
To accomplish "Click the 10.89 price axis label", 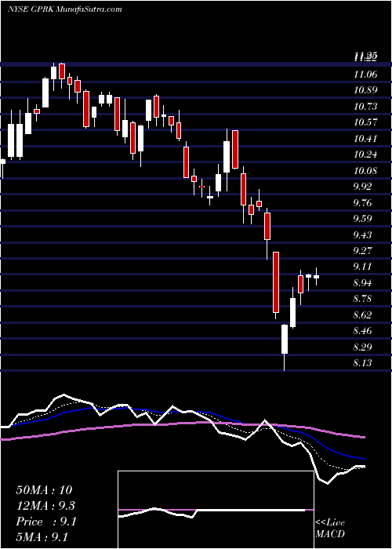I will (365, 90).
